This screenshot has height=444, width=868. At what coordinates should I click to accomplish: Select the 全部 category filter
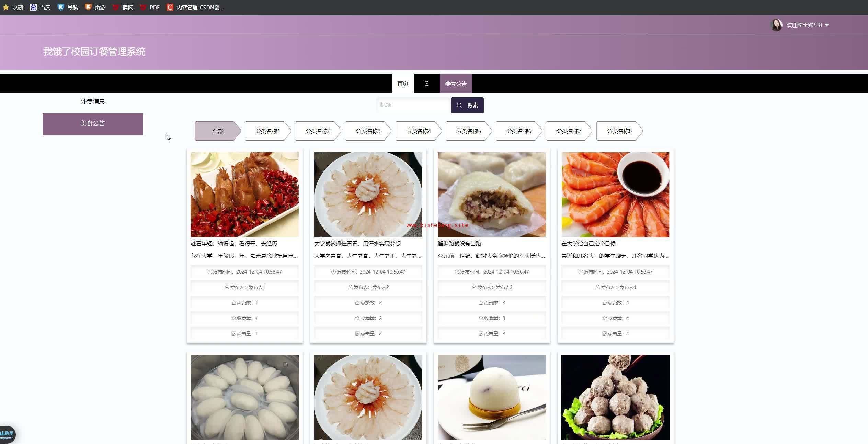point(217,131)
